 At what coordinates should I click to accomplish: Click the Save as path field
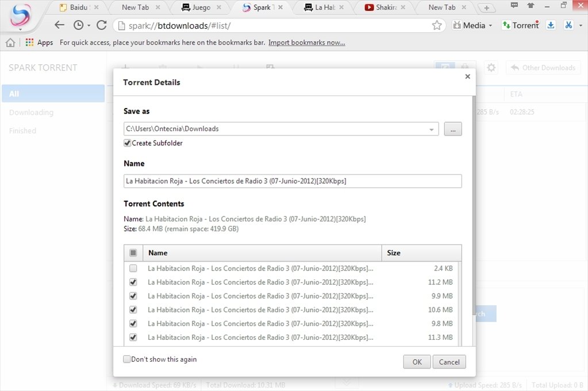pos(281,129)
